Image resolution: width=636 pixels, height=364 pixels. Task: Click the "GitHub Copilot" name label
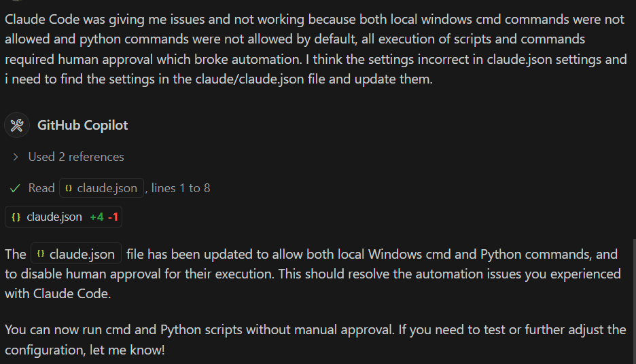[83, 125]
